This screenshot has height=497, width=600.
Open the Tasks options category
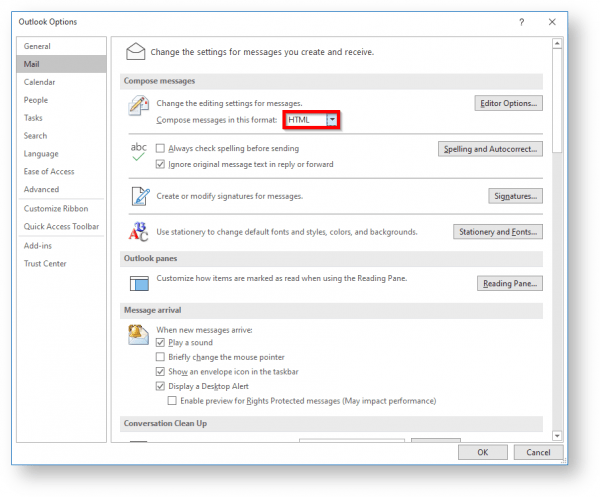61,118
